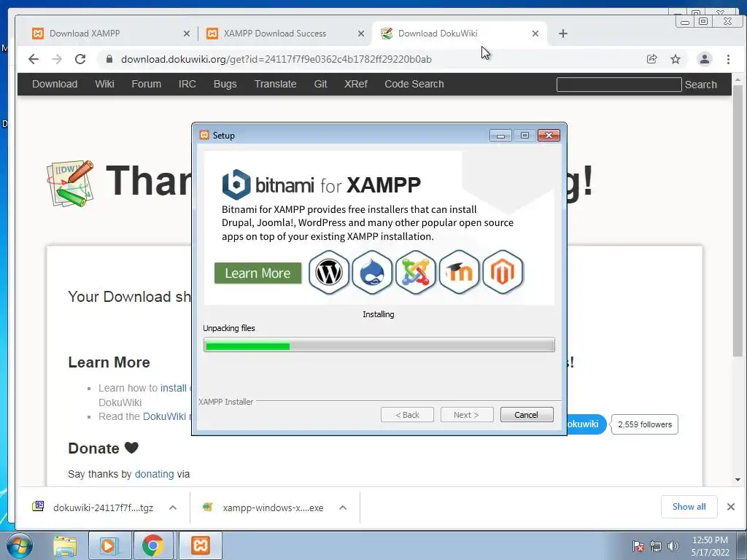The image size is (747, 560).
Task: Click Show all downloads
Action: tap(689, 507)
